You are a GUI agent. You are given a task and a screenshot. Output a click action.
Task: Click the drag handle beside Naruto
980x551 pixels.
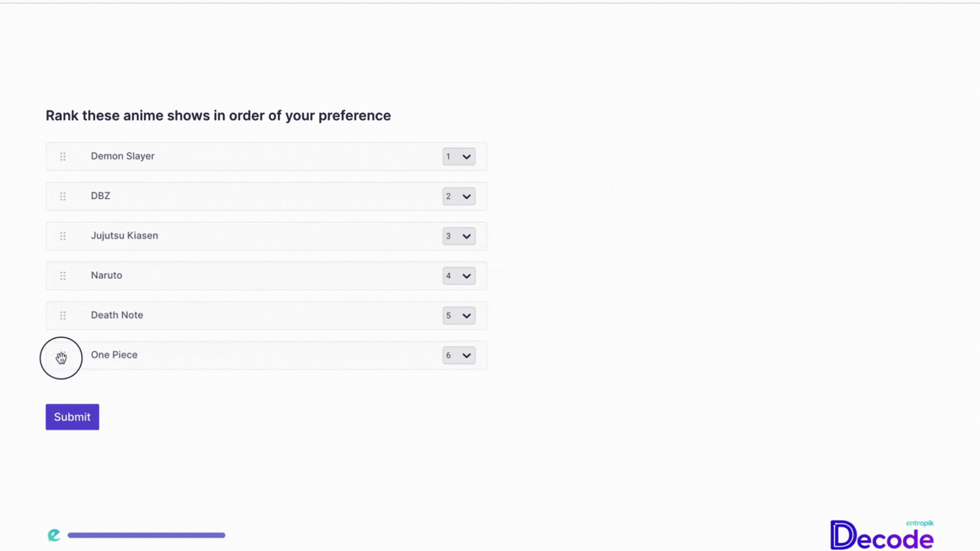[63, 275]
